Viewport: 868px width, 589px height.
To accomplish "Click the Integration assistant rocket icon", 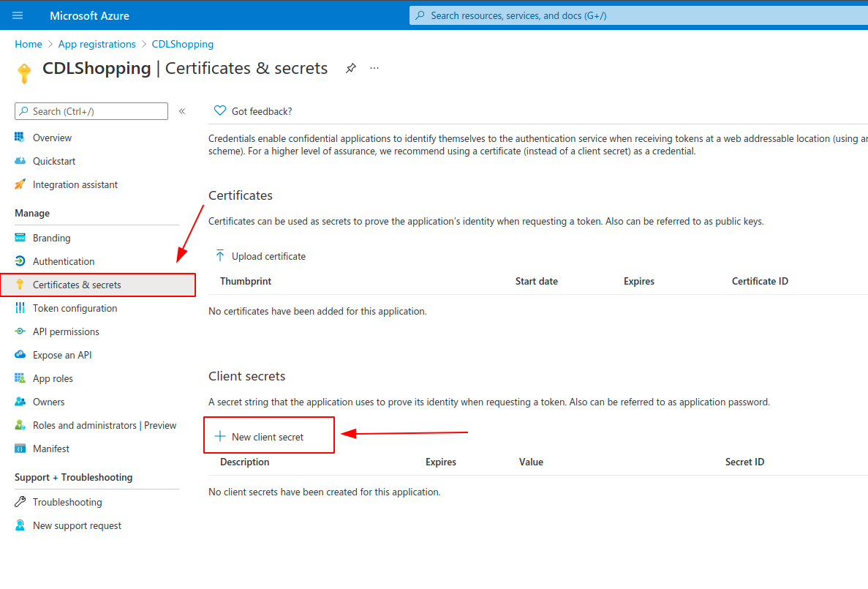I will pyautogui.click(x=20, y=184).
